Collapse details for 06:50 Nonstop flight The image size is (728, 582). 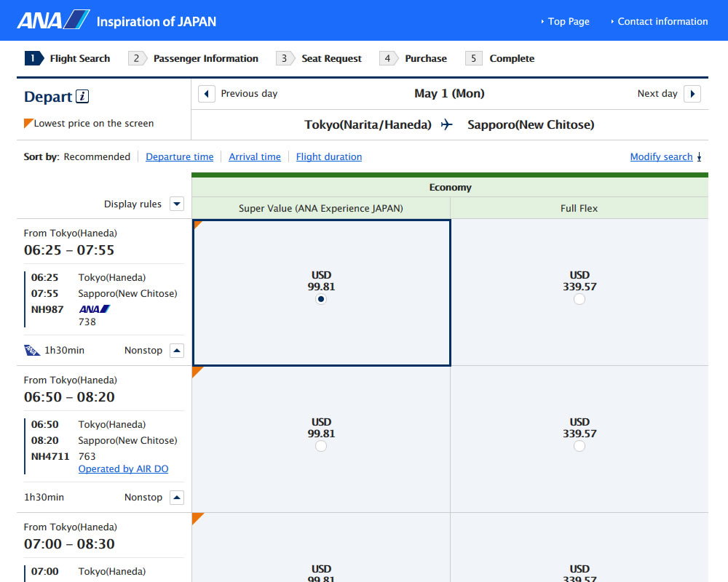176,498
